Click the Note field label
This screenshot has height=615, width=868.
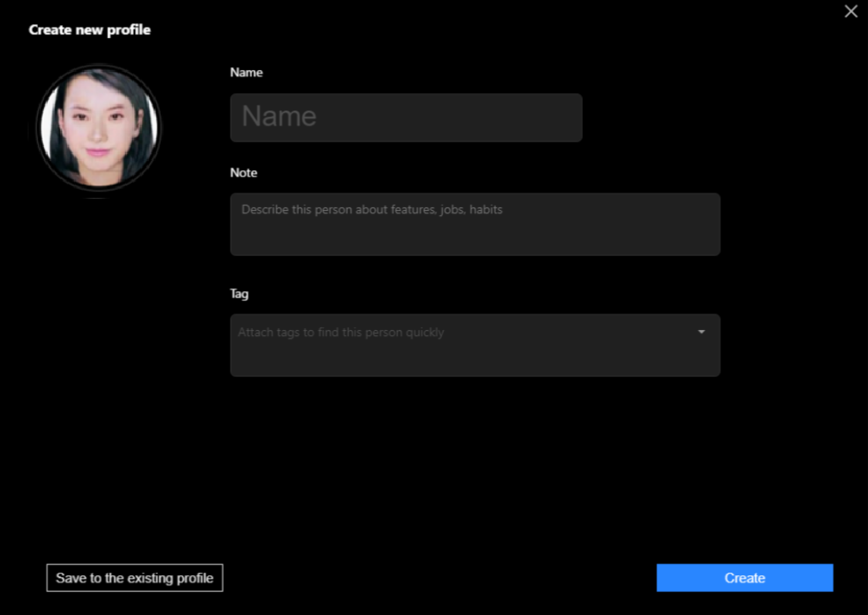tap(244, 173)
